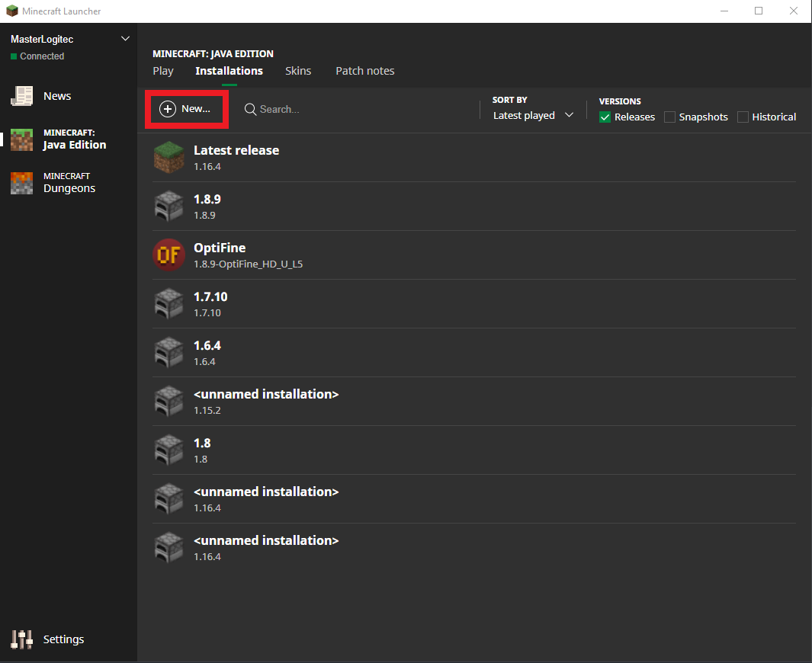Screen dimensions: 812x663
Task: Select the Installations tab
Action: [229, 71]
